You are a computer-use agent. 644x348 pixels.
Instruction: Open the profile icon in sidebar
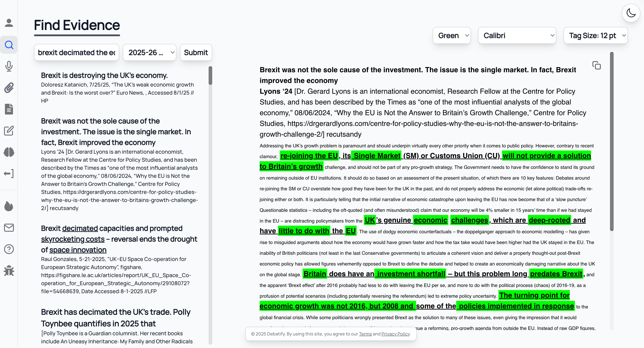click(9, 23)
